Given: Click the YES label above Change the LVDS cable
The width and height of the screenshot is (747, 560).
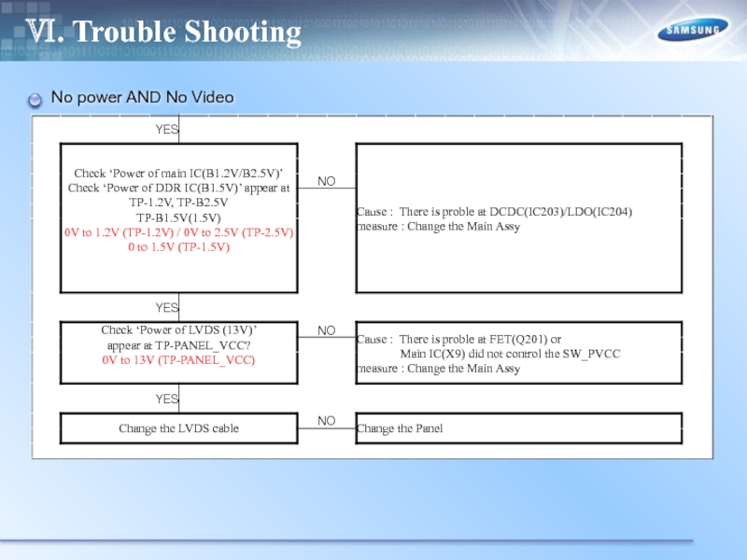Looking at the screenshot, I should pos(167,399).
